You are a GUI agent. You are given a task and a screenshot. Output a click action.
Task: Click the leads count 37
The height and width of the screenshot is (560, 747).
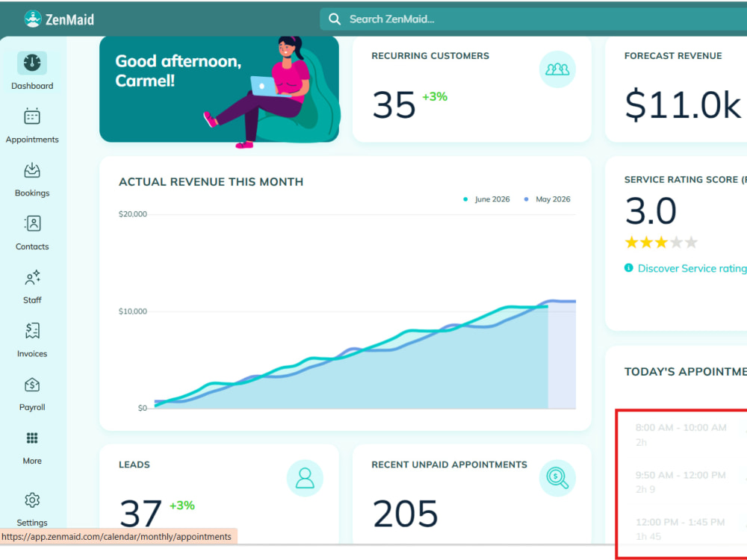(140, 514)
